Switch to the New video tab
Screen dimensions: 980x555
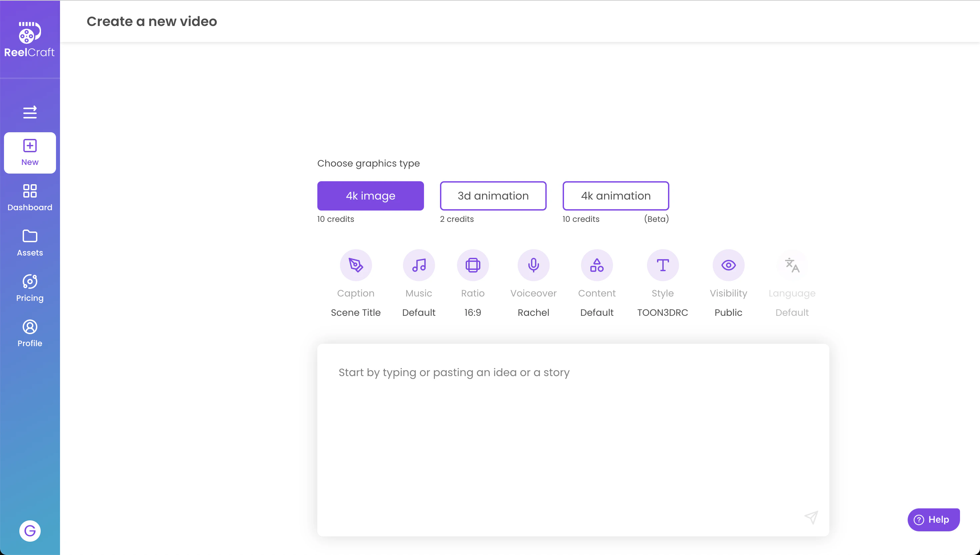[30, 152]
